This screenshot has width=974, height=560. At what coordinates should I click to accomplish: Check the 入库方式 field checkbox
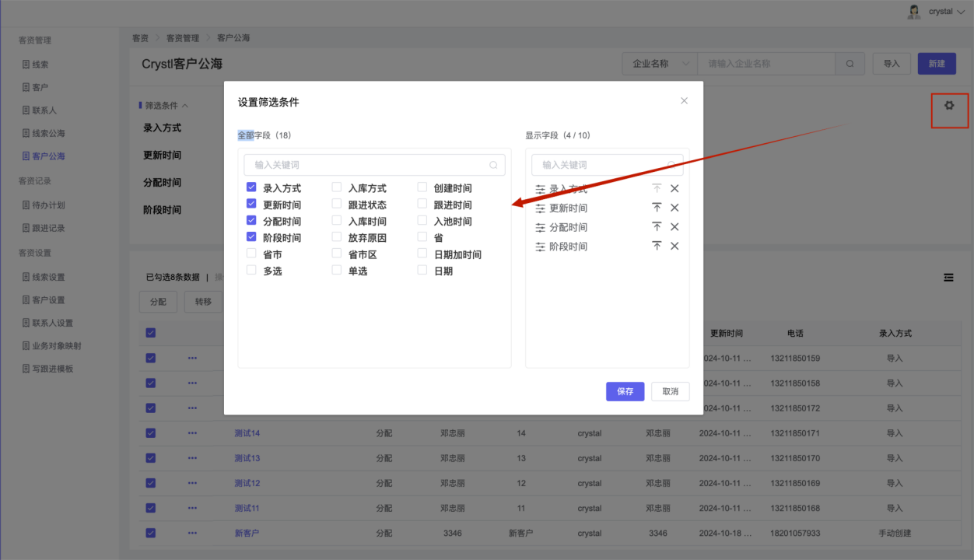tap(337, 187)
